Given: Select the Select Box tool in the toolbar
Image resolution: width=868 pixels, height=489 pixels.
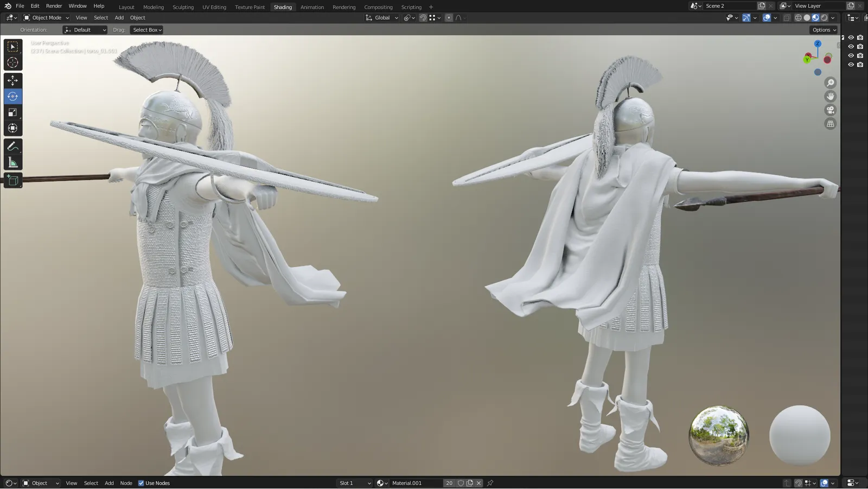Looking at the screenshot, I should 12,47.
